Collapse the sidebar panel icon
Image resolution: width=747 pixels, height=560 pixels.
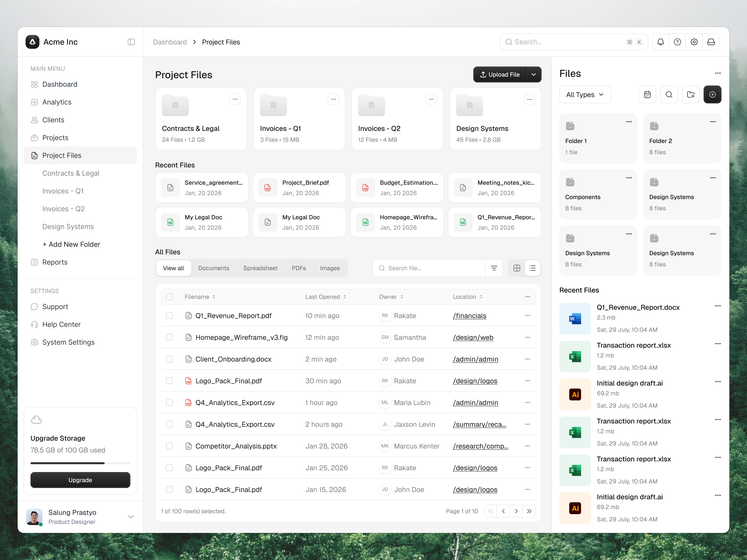[131, 42]
